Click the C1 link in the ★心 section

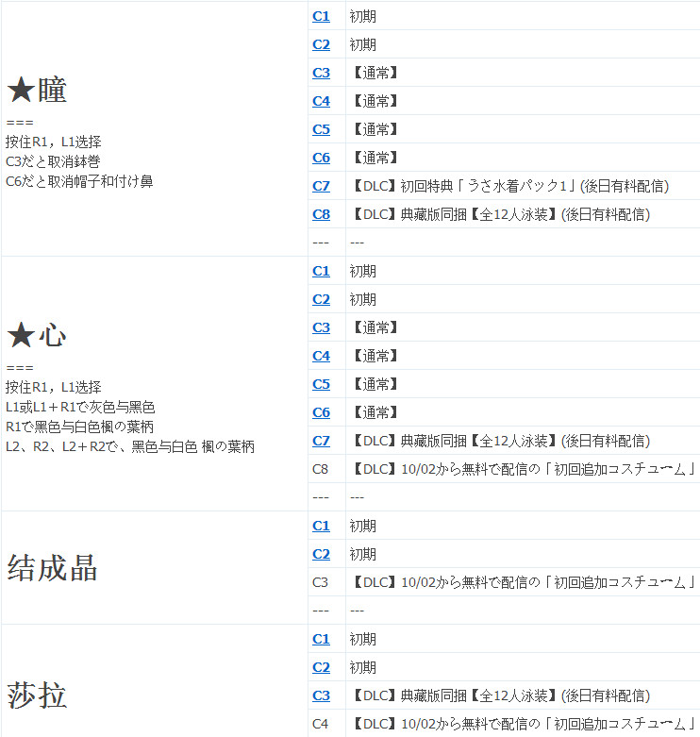(x=321, y=271)
